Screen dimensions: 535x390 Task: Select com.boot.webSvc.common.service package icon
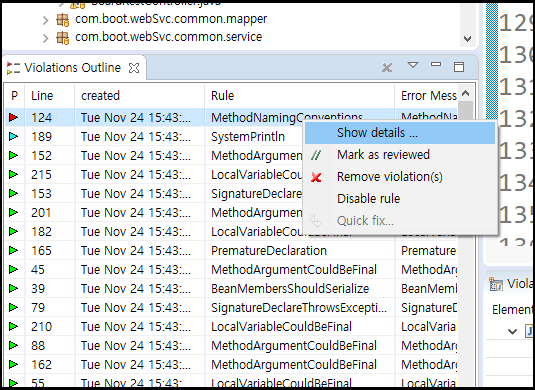click(x=62, y=38)
